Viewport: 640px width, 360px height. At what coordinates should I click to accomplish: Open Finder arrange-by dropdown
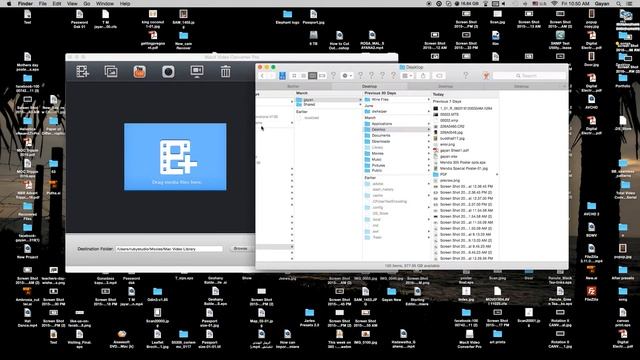407,76
